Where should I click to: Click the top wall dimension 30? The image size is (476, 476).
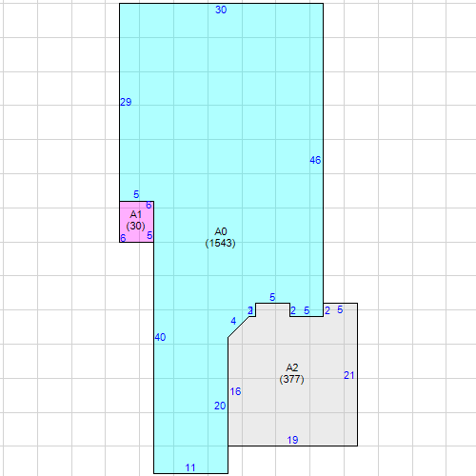point(221,10)
